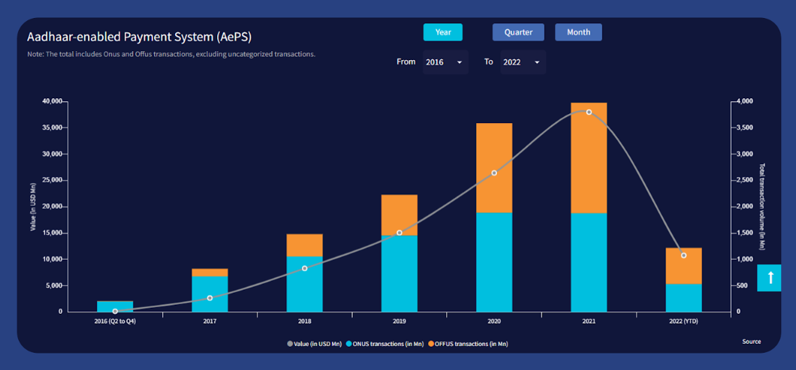
Task: Click the 2016 value line data point
Action: (115, 311)
